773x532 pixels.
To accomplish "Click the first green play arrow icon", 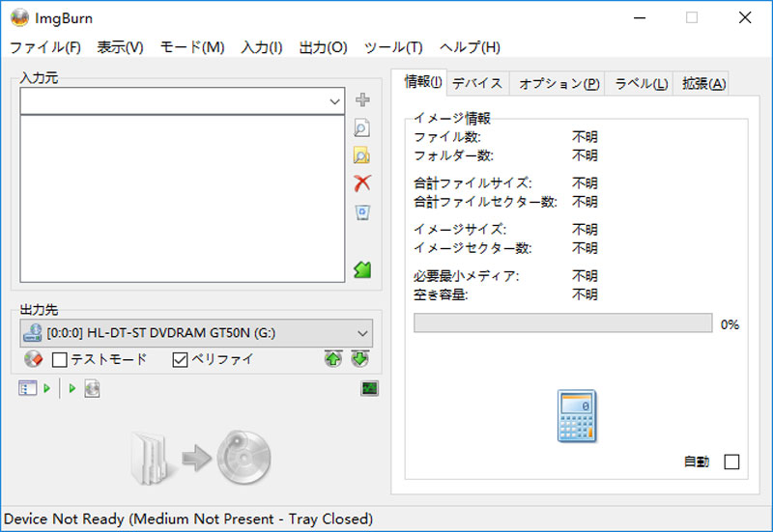I will coord(46,388).
